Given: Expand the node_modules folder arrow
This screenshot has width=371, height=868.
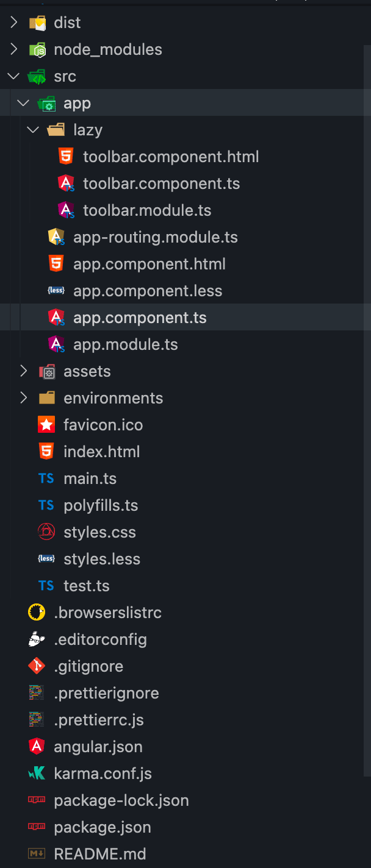Looking at the screenshot, I should click(14, 49).
